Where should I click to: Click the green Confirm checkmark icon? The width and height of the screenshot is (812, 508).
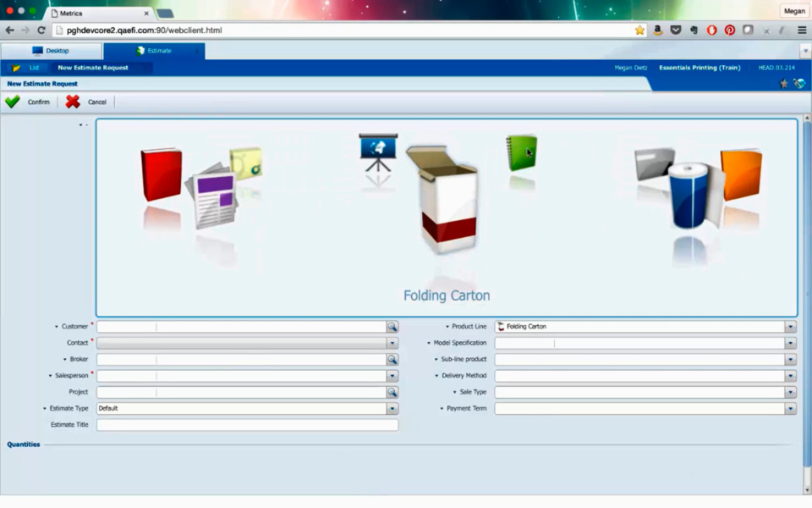[13, 102]
